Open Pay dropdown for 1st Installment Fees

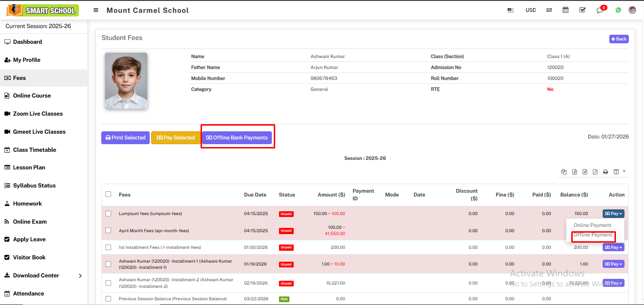click(613, 247)
